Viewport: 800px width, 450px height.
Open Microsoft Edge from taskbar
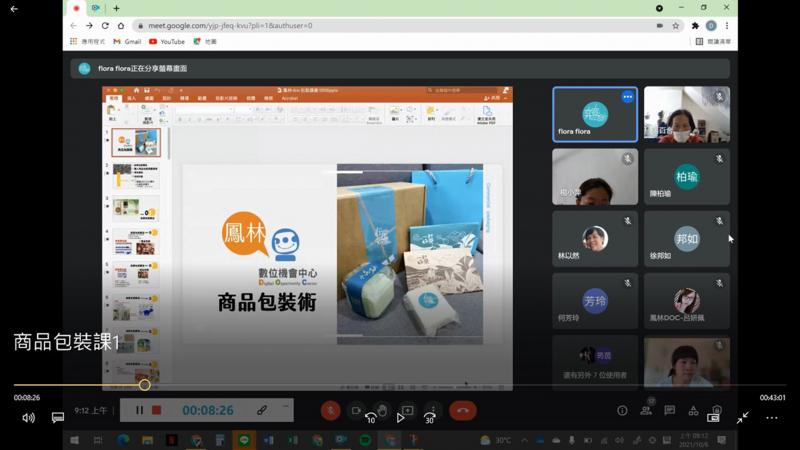123,440
